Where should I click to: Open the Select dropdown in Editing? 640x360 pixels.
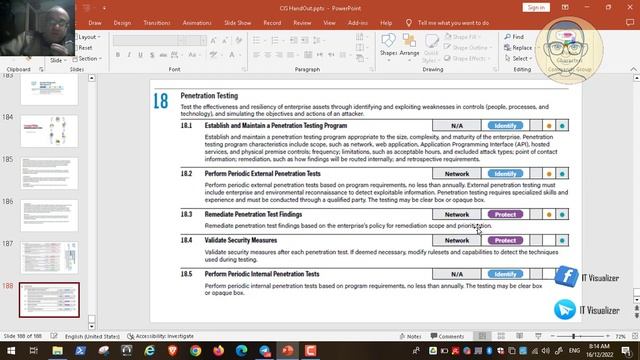tap(518, 59)
